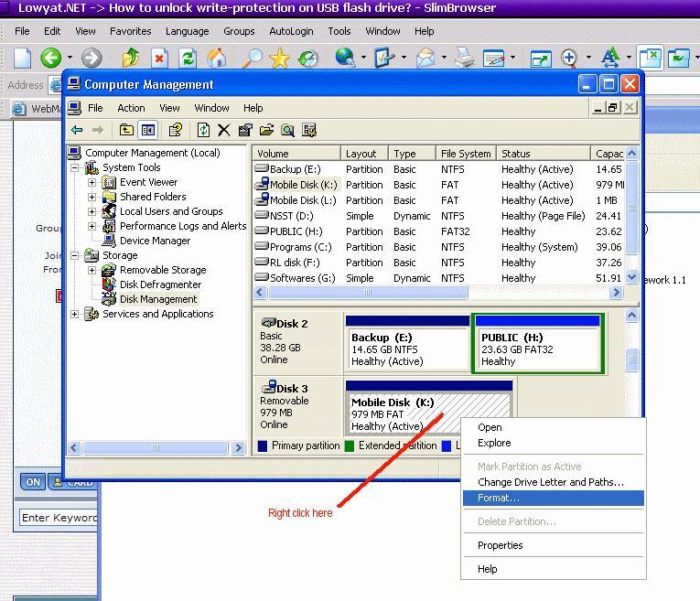Open dropdown arrow next to SlimBrowser Back
Viewport: 700px width, 601px height.
point(70,58)
